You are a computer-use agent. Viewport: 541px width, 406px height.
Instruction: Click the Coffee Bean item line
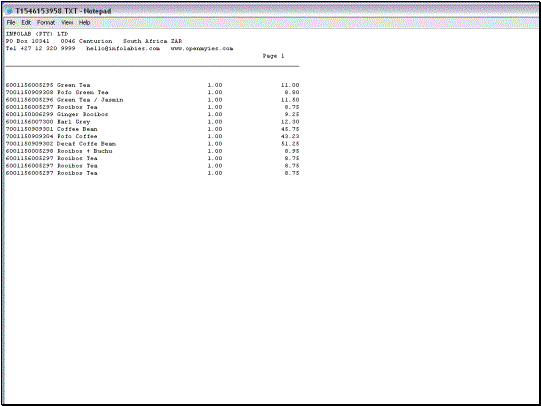[x=153, y=129]
